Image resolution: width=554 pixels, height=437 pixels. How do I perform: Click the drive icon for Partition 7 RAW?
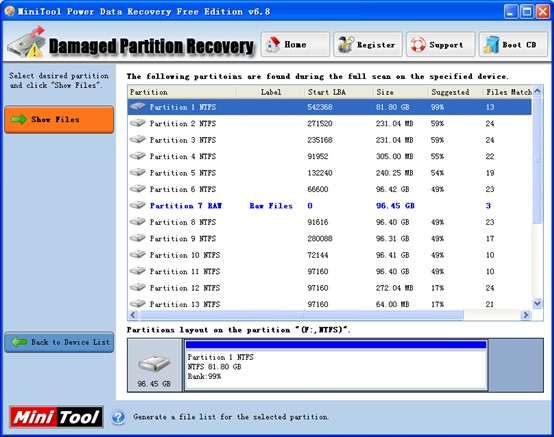coord(137,205)
